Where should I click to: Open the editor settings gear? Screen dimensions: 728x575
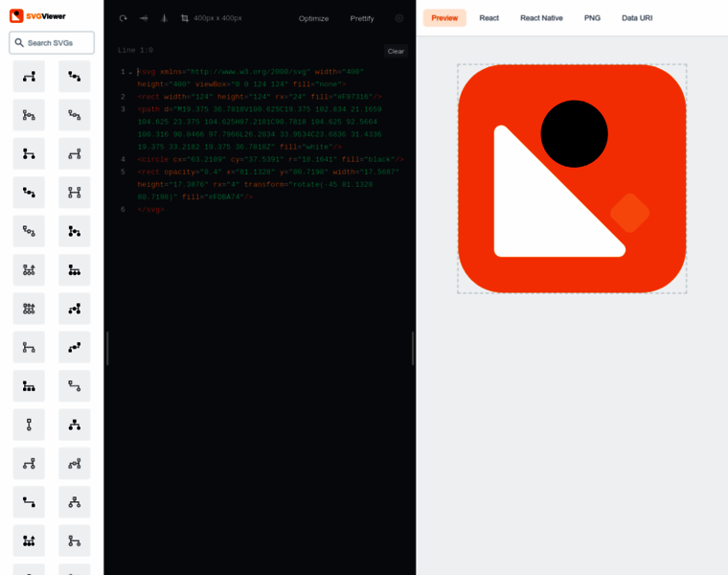[x=398, y=18]
